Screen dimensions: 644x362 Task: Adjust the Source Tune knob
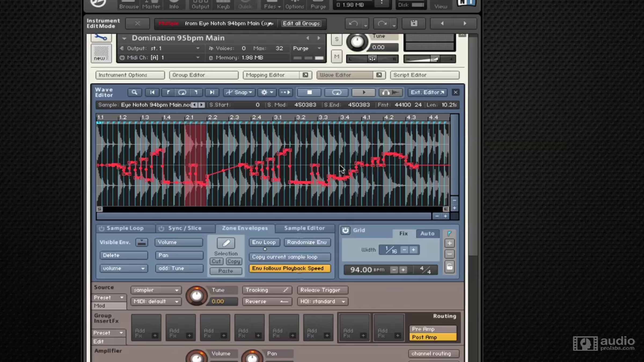tap(197, 296)
